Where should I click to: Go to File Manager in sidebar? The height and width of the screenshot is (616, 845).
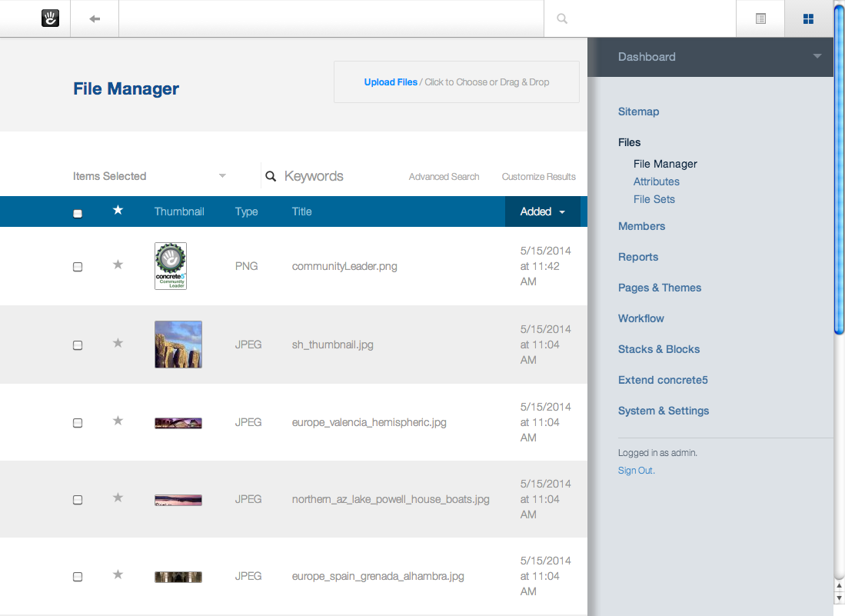(665, 164)
